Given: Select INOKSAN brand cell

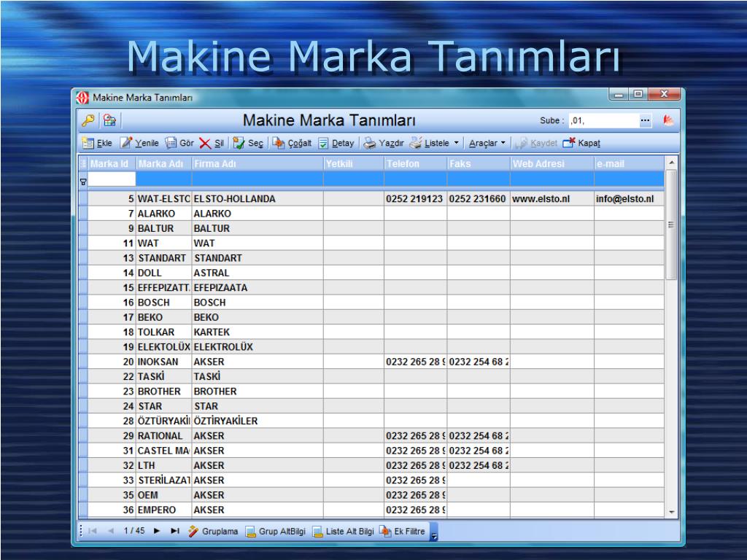Looking at the screenshot, I should coord(164,362).
